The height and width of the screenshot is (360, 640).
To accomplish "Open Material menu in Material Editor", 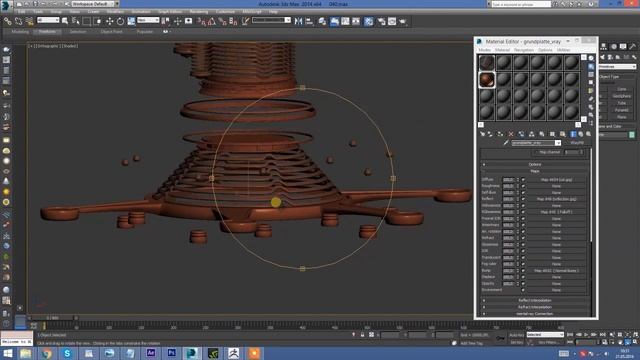I will click(502, 50).
